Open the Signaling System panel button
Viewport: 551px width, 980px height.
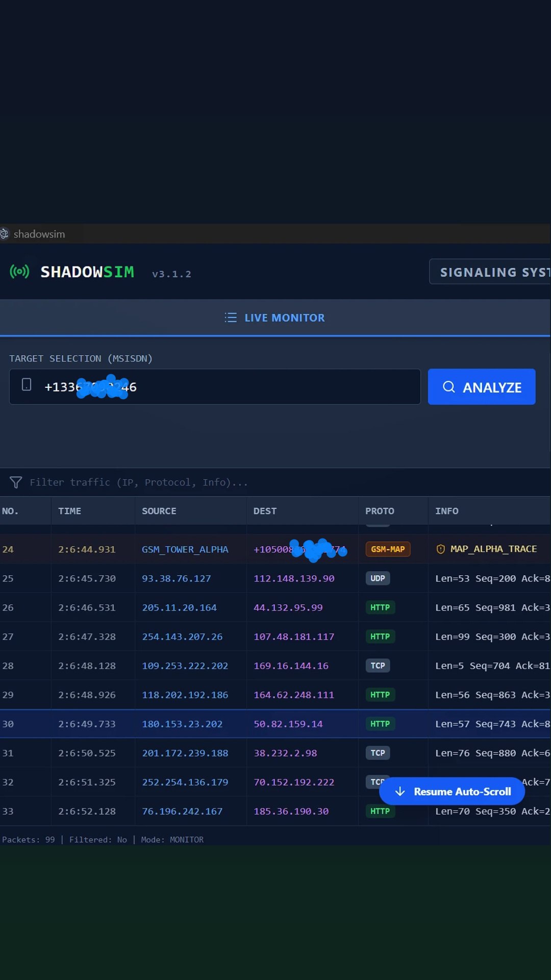[x=490, y=272]
